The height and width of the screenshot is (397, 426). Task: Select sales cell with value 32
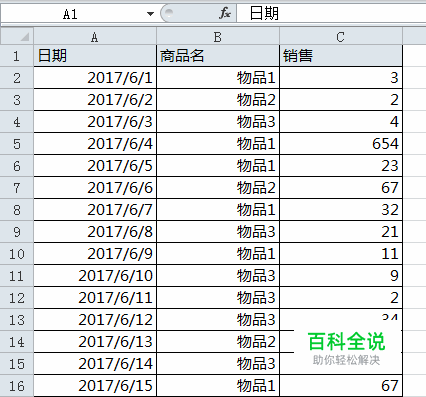coord(341,210)
